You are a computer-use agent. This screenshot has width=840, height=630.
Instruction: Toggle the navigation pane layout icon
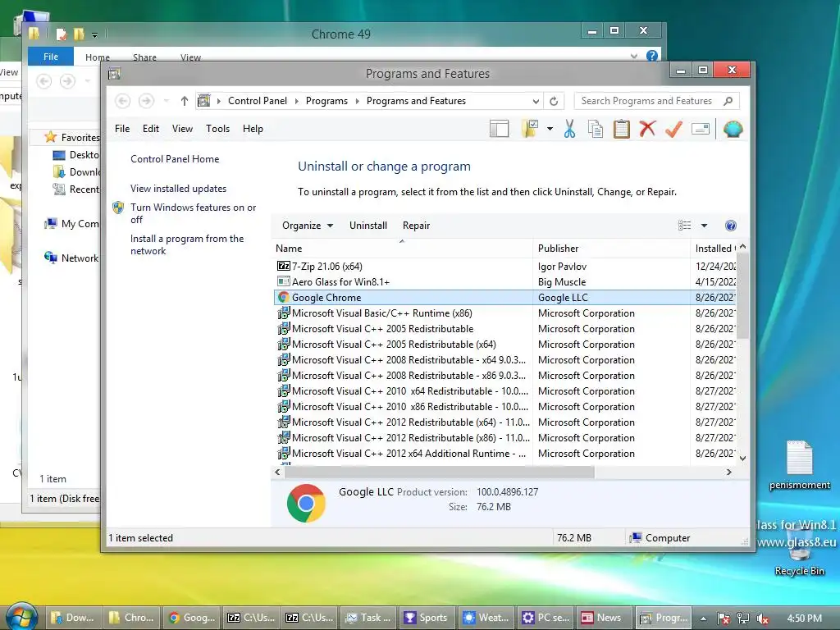click(x=499, y=129)
